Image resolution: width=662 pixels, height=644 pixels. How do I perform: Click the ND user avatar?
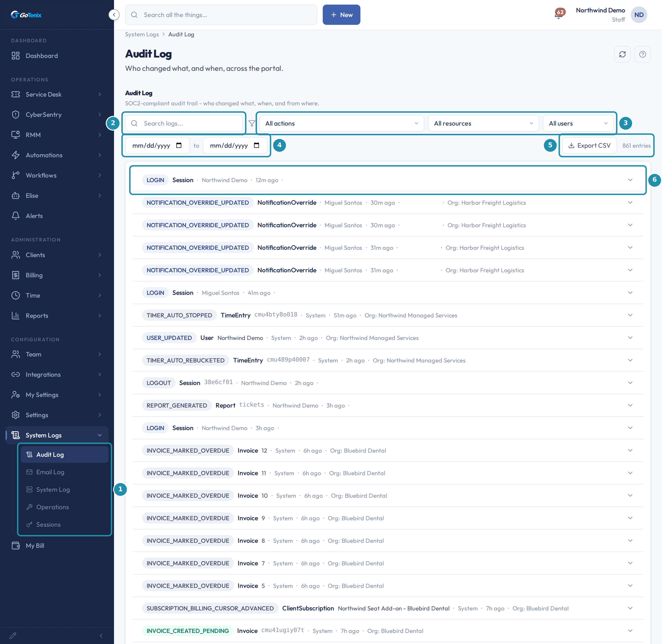(639, 15)
